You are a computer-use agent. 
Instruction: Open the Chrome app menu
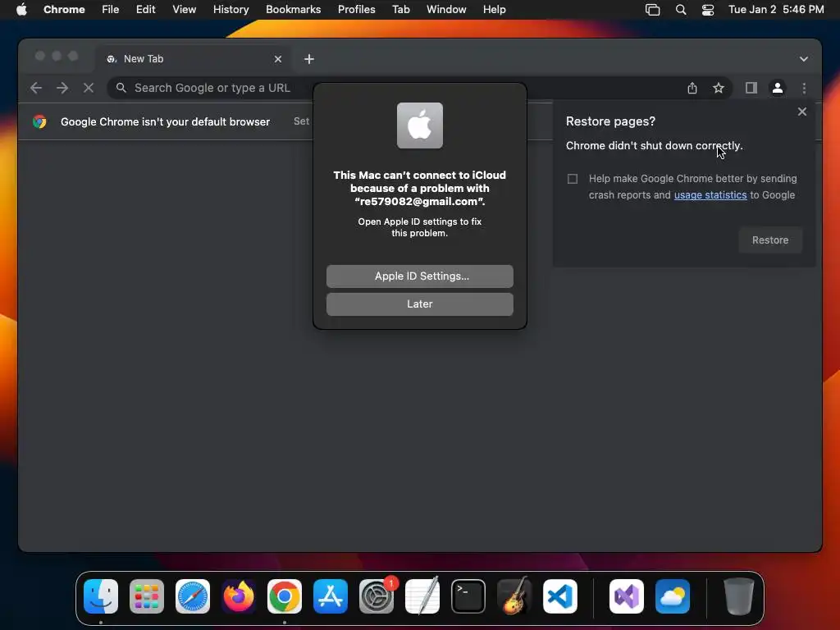pyautogui.click(x=64, y=10)
